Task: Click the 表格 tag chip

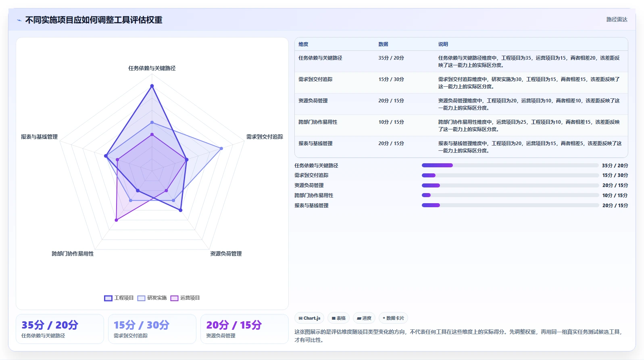Action: tap(338, 318)
